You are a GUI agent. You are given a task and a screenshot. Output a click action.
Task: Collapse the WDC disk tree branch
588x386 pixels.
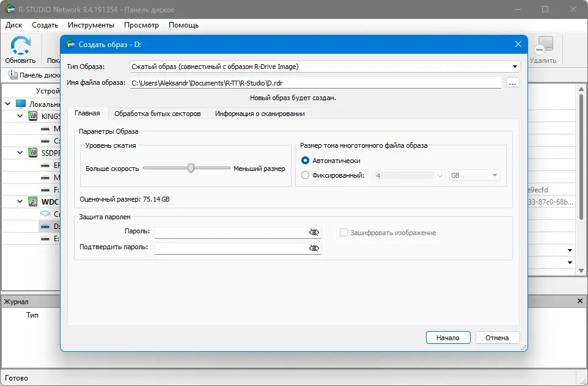(x=19, y=201)
